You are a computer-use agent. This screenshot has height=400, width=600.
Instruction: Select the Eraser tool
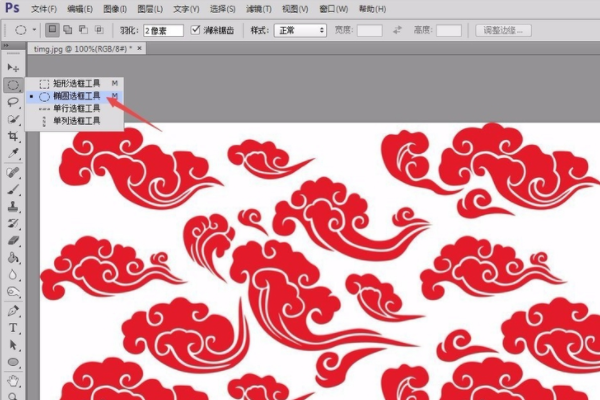[13, 240]
